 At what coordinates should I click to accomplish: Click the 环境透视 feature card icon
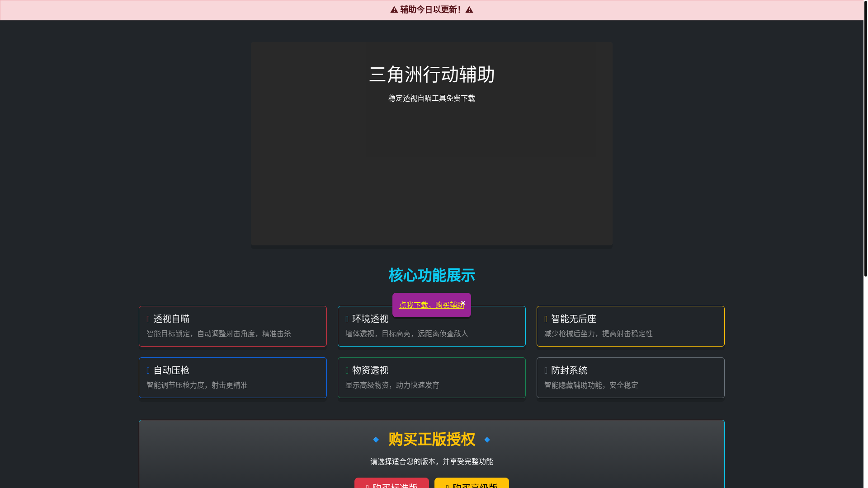pos(347,319)
